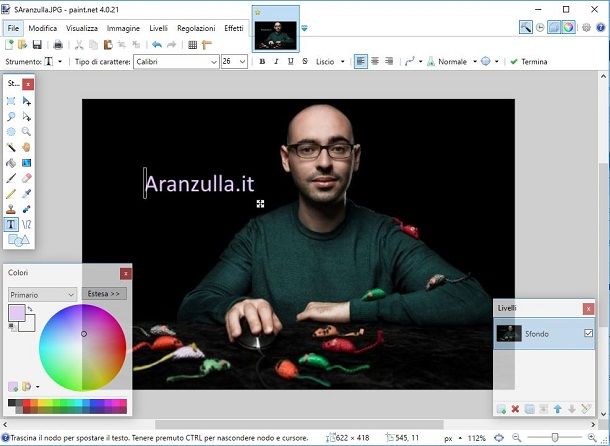Toggle Underline text formatting

click(291, 61)
